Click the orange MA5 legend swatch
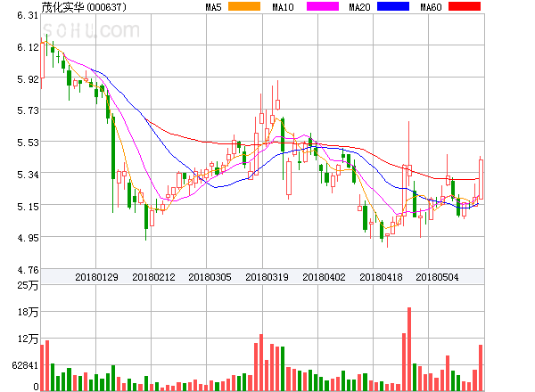The height and width of the screenshot is (392, 535). tap(244, 6)
